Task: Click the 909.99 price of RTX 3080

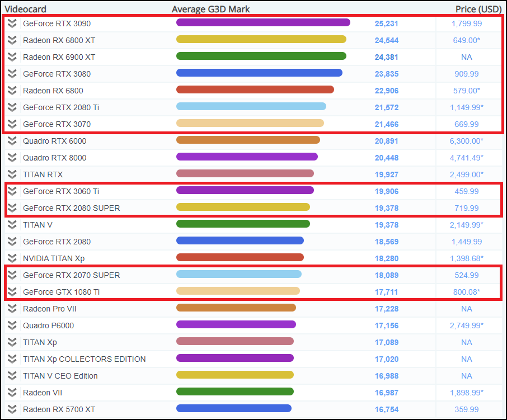Action: (x=467, y=74)
